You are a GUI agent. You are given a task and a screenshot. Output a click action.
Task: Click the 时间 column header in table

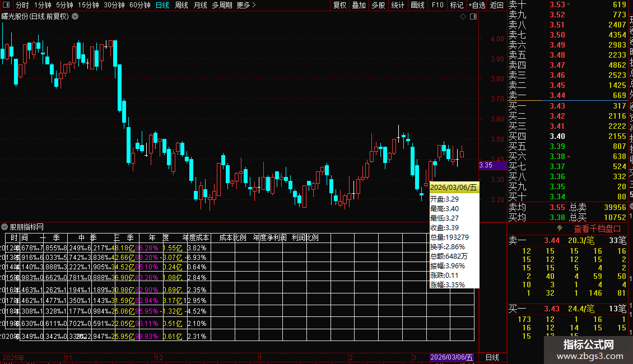pyautogui.click(x=20, y=237)
